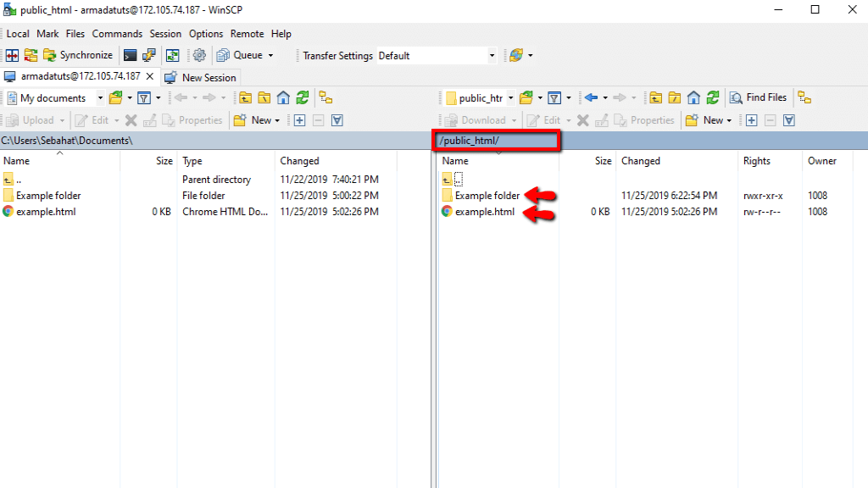This screenshot has height=488, width=868.
Task: Click local Parent Directory icon
Action: click(x=245, y=98)
